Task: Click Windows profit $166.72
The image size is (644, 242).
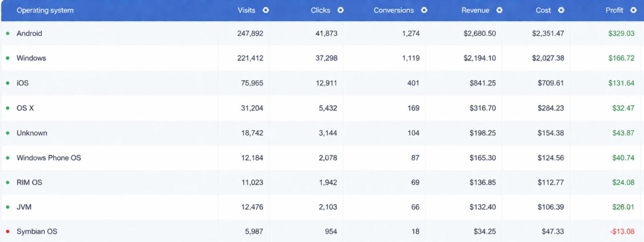Action: pos(621,58)
